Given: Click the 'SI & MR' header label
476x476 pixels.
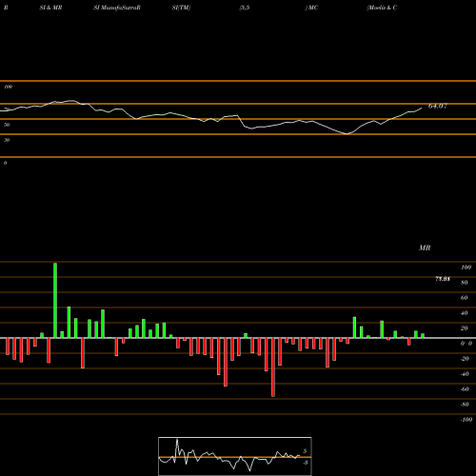Looking at the screenshot, I should click(x=50, y=8).
